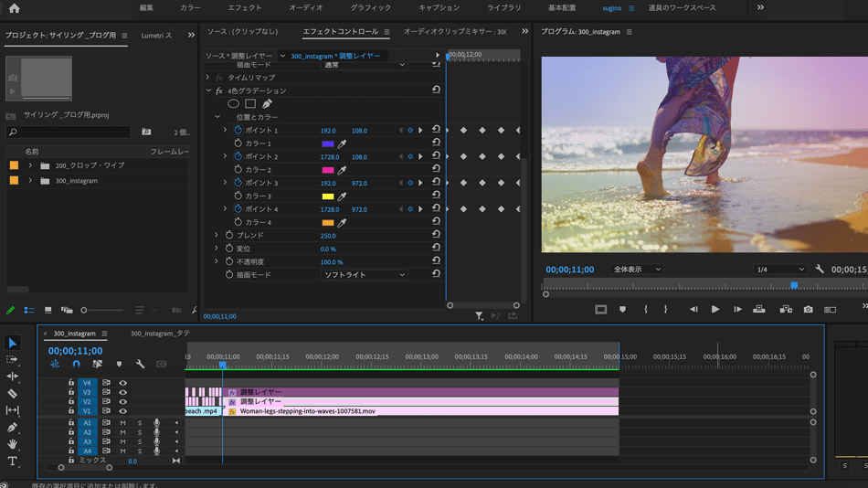Expand the 200_クロップ・ワイプ bin
This screenshot has height=488, width=868.
point(30,165)
